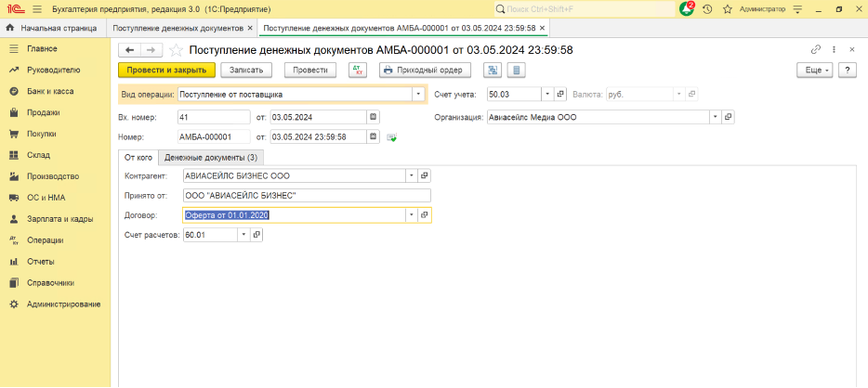The image size is (868, 388).
Task: Click Провести и закрыть button
Action: (x=166, y=71)
